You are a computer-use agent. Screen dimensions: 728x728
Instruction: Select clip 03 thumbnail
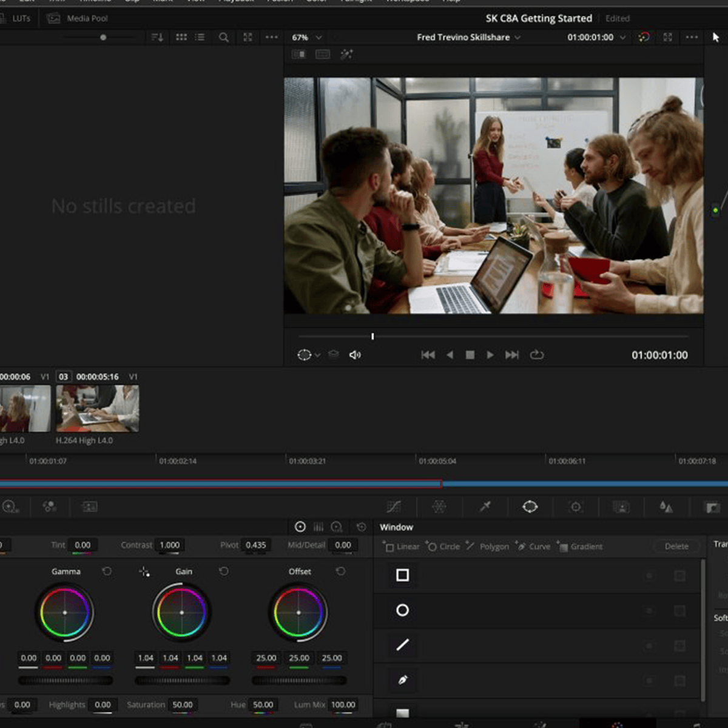click(x=97, y=408)
